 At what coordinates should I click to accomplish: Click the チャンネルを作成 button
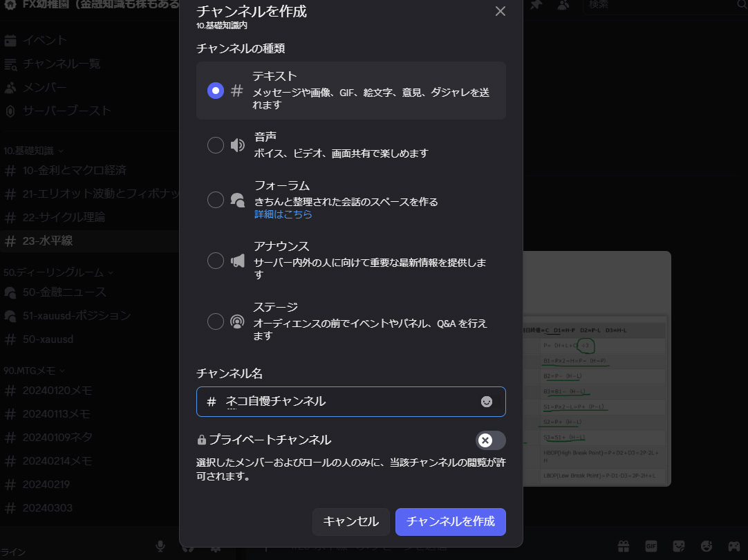[x=450, y=522]
